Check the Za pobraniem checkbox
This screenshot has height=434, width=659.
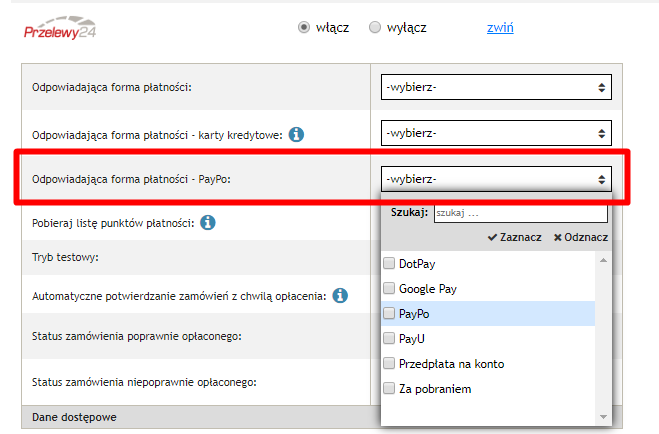pos(389,389)
